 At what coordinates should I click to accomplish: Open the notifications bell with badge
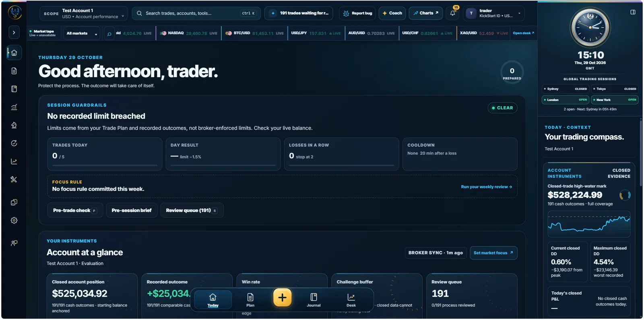pos(453,13)
